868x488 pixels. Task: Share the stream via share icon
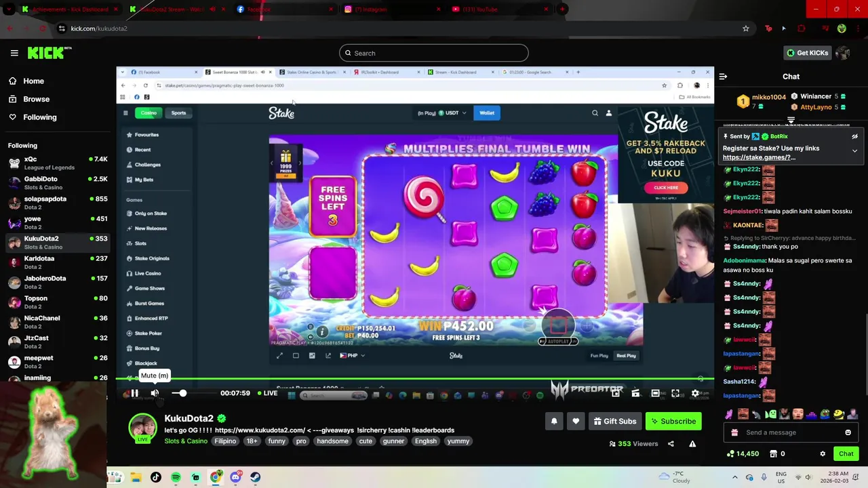pos(671,444)
